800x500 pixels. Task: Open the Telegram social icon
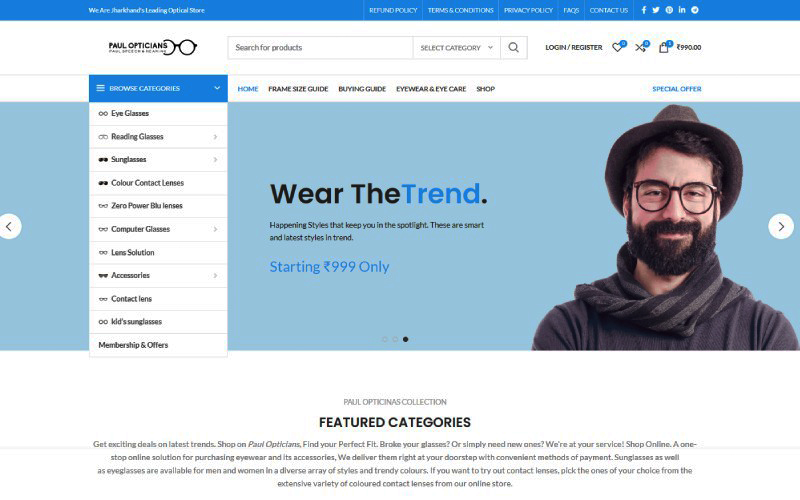tap(695, 10)
